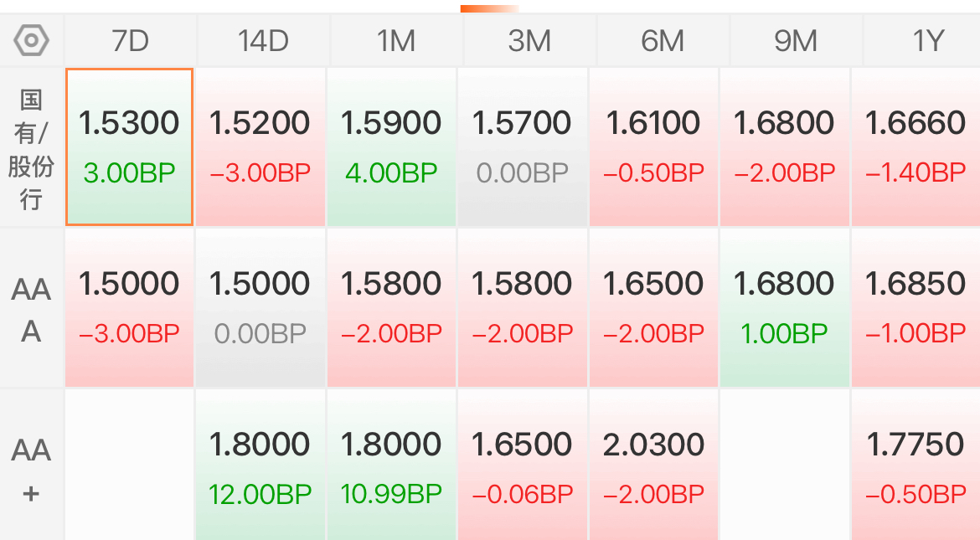This screenshot has width=980, height=540.
Task: Select the AAA row label
Action: pos(31,310)
